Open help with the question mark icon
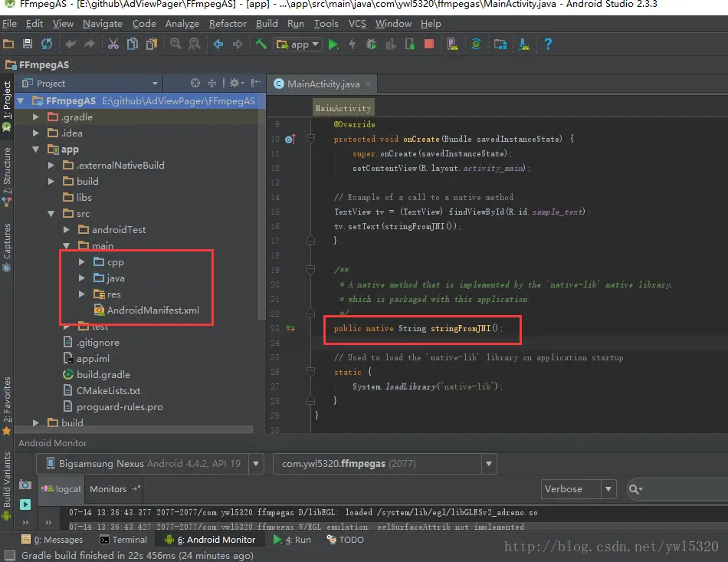 [548, 44]
